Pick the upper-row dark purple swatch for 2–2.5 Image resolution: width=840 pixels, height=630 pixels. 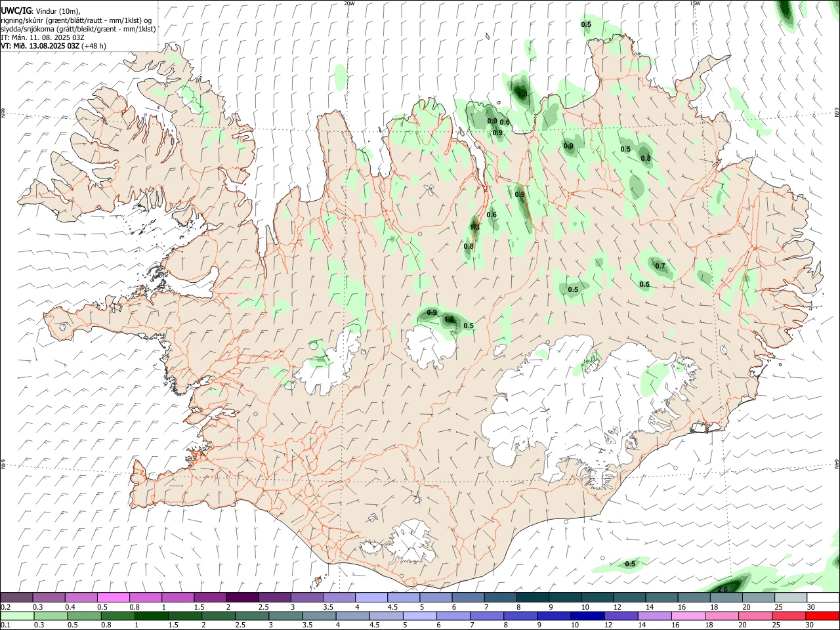242,598
